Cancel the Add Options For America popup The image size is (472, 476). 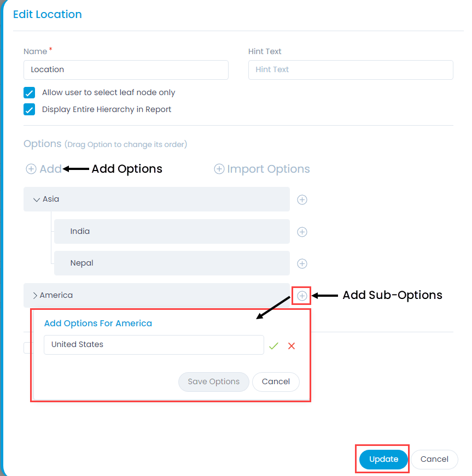click(x=276, y=381)
